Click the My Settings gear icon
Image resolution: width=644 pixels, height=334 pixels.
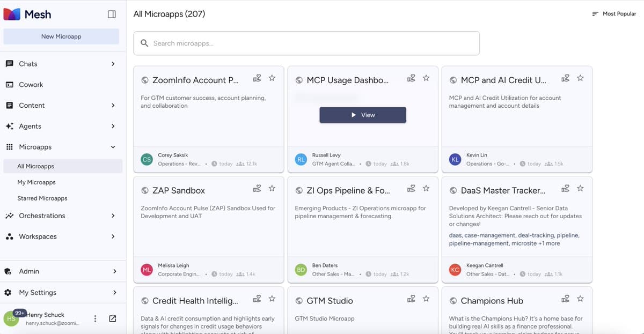(x=8, y=293)
